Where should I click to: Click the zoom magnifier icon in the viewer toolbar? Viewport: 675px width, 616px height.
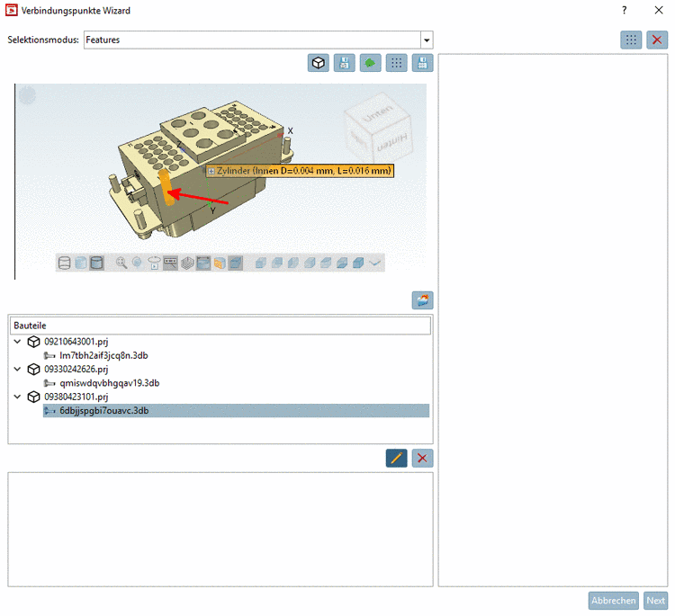[x=121, y=263]
